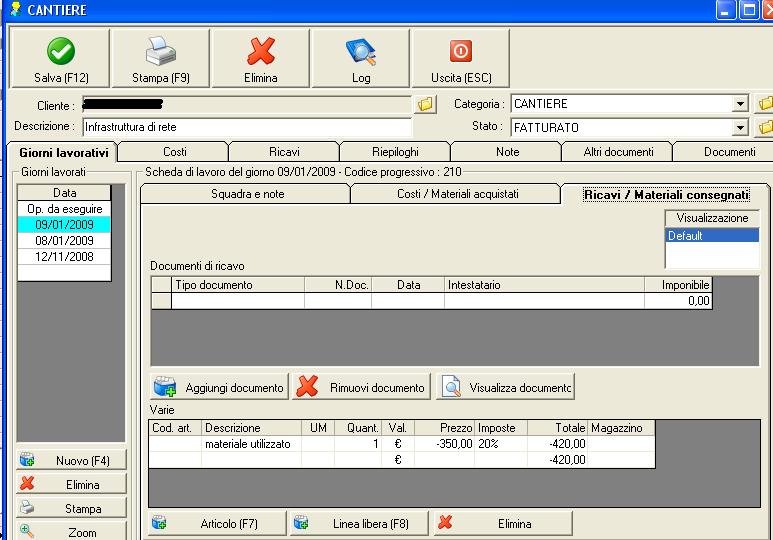
Task: Add an item with Articolo (F7)
Action: (217, 523)
